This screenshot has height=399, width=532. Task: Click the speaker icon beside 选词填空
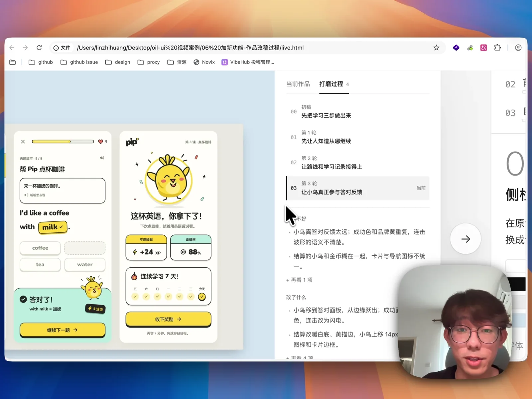tap(102, 158)
